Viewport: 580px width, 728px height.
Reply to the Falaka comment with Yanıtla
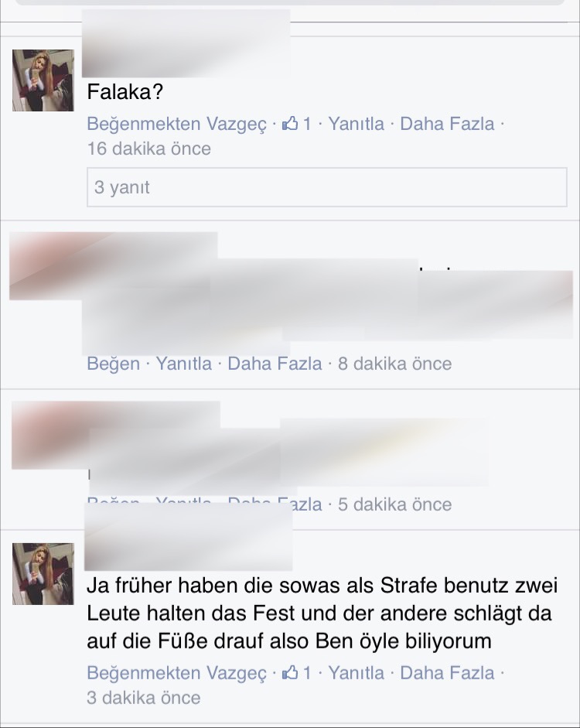click(x=357, y=124)
